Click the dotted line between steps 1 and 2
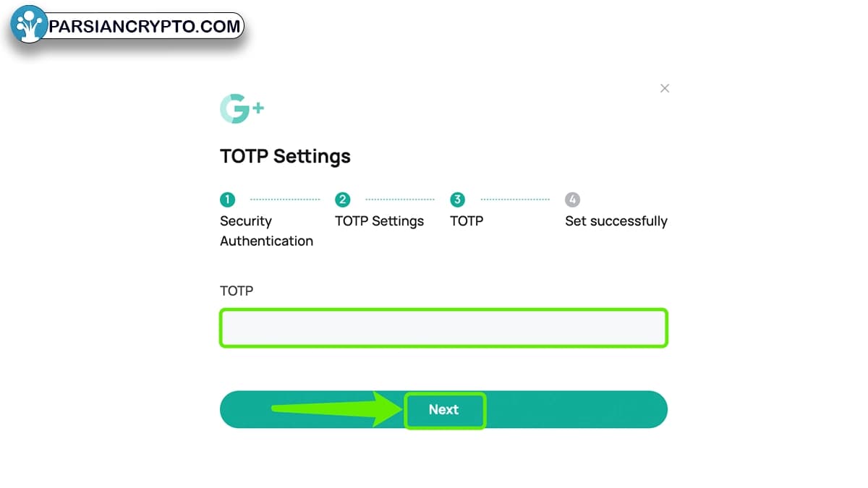This screenshot has width=868, height=488. coord(285,200)
